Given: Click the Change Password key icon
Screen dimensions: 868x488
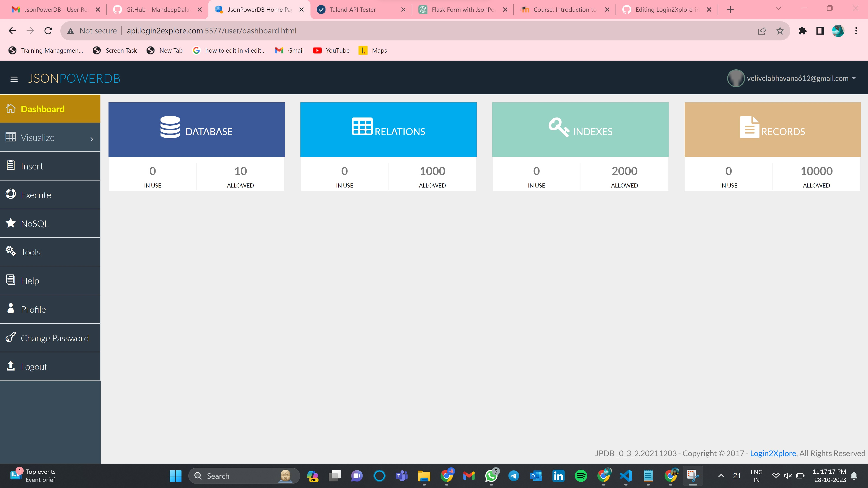Looking at the screenshot, I should 10,337.
